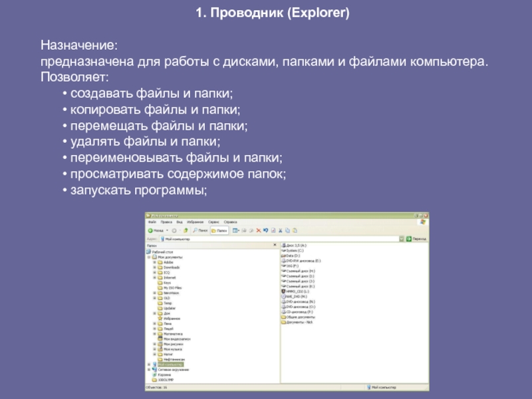Expand the Мой компьютер tree node
This screenshot has height=399, width=532.
click(149, 364)
